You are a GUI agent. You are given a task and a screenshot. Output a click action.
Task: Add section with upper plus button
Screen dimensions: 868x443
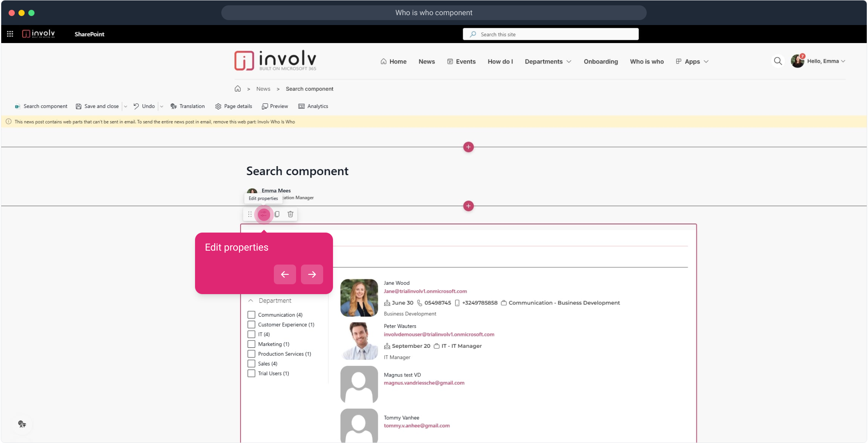click(468, 147)
